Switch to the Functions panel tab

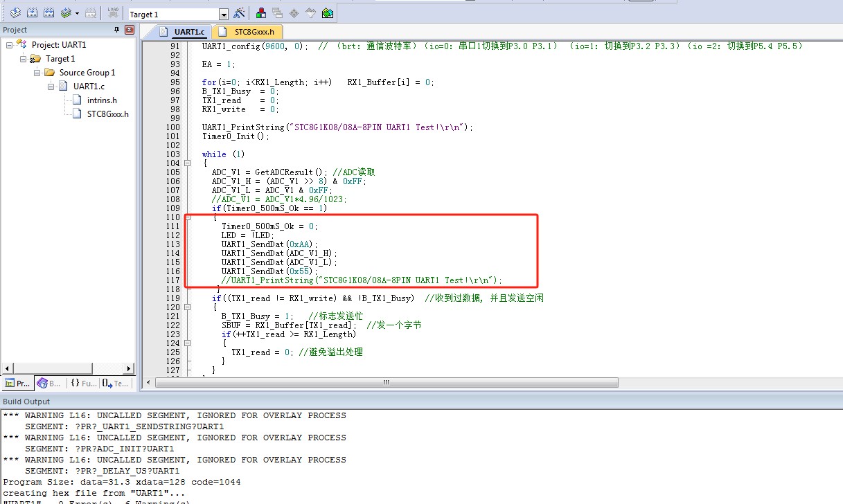coord(84,383)
